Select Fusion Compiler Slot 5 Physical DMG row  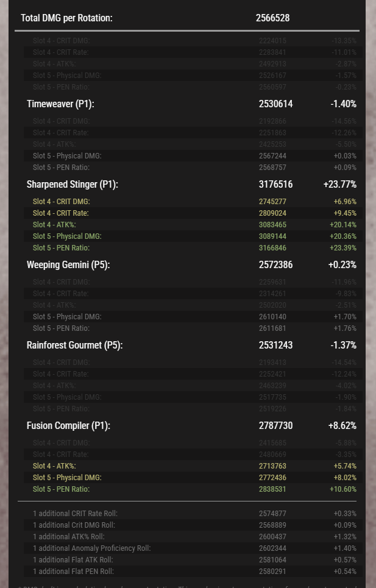click(193, 477)
